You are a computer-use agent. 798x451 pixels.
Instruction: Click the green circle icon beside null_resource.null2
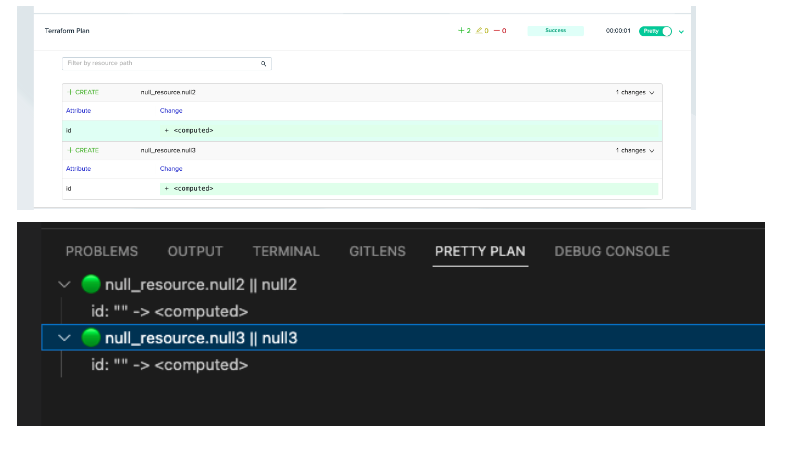tap(91, 284)
